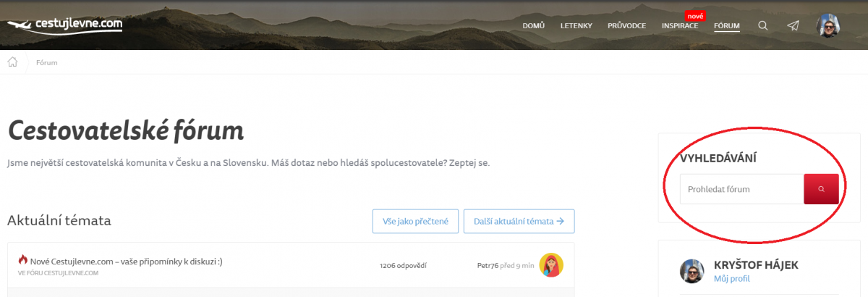This screenshot has width=868, height=297.
Task: Click the cestujlevne.com airplane logo
Action: tap(64, 25)
